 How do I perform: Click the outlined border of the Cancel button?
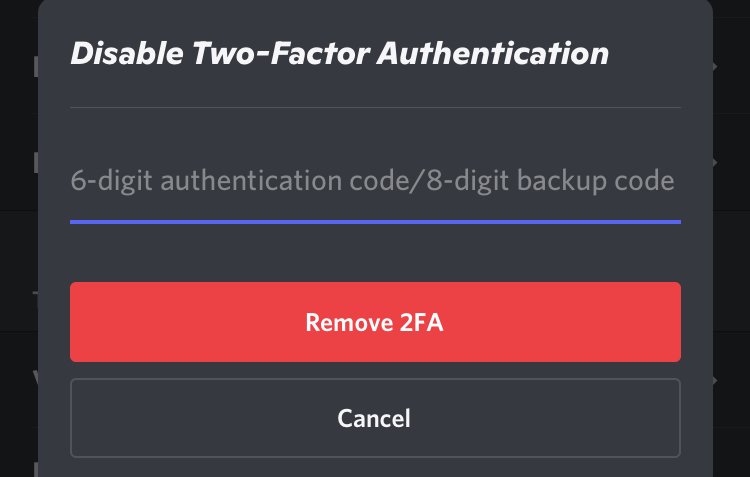coord(375,379)
